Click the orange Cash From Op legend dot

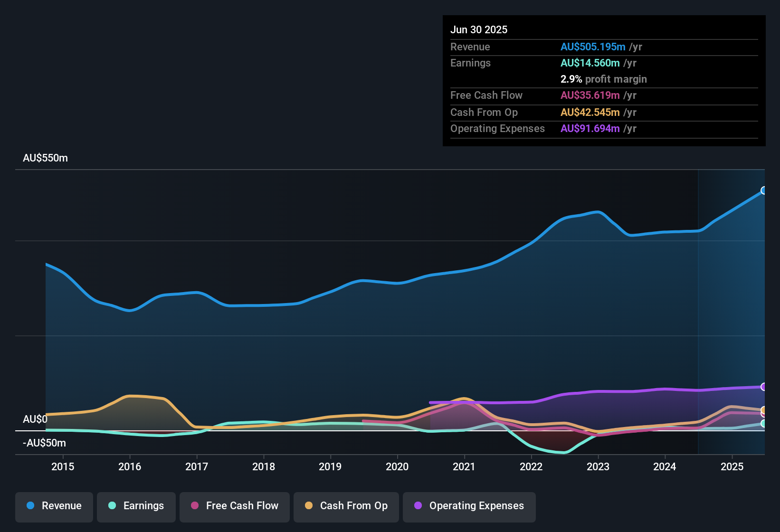click(x=309, y=506)
